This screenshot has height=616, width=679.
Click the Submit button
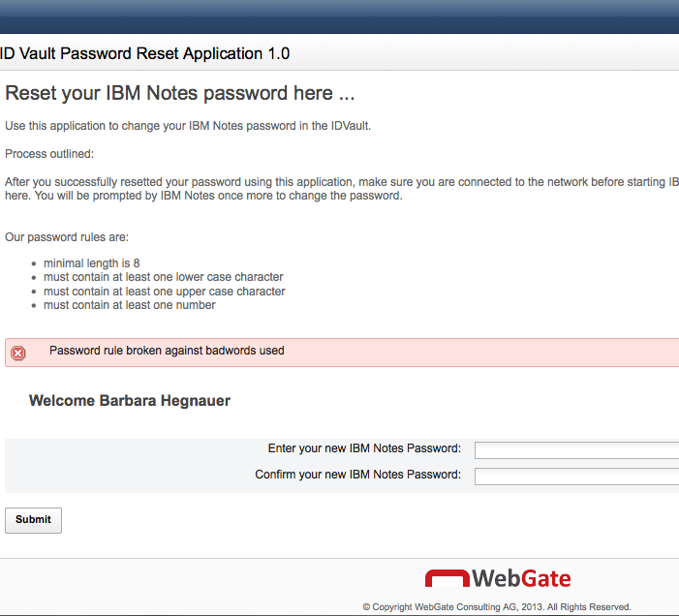point(33,520)
